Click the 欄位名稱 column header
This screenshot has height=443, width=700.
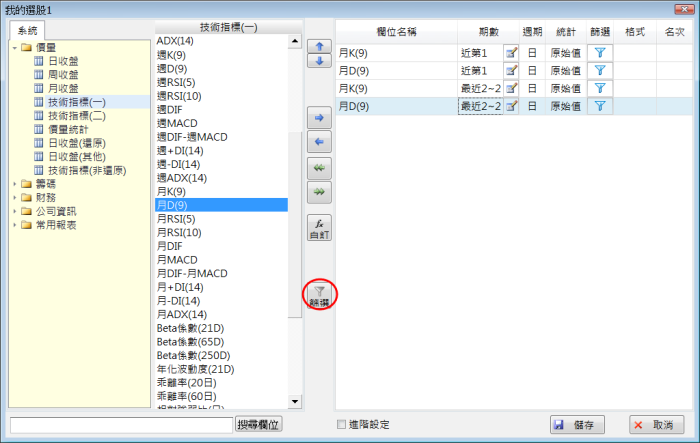pyautogui.click(x=396, y=32)
